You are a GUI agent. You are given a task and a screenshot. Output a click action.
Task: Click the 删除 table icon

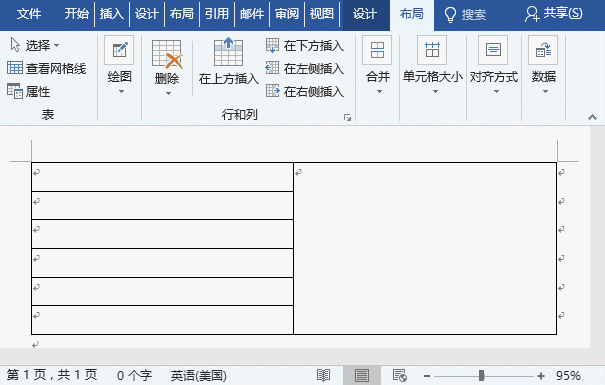pyautogui.click(x=167, y=53)
